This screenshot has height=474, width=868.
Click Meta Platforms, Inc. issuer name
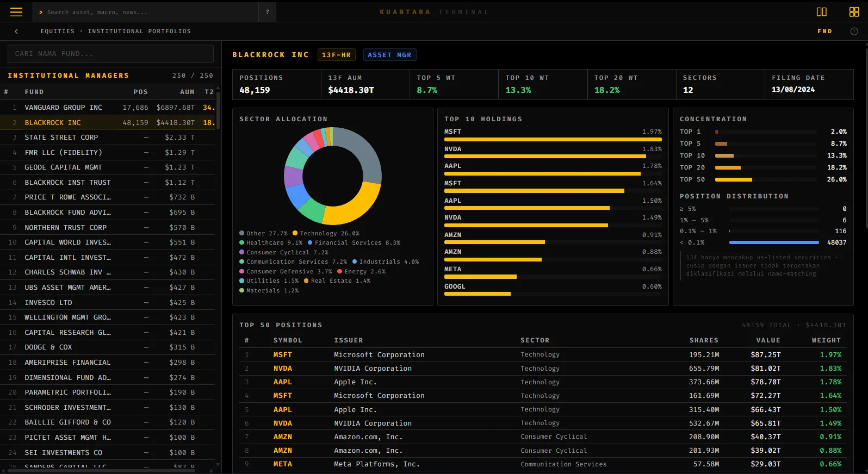377,464
